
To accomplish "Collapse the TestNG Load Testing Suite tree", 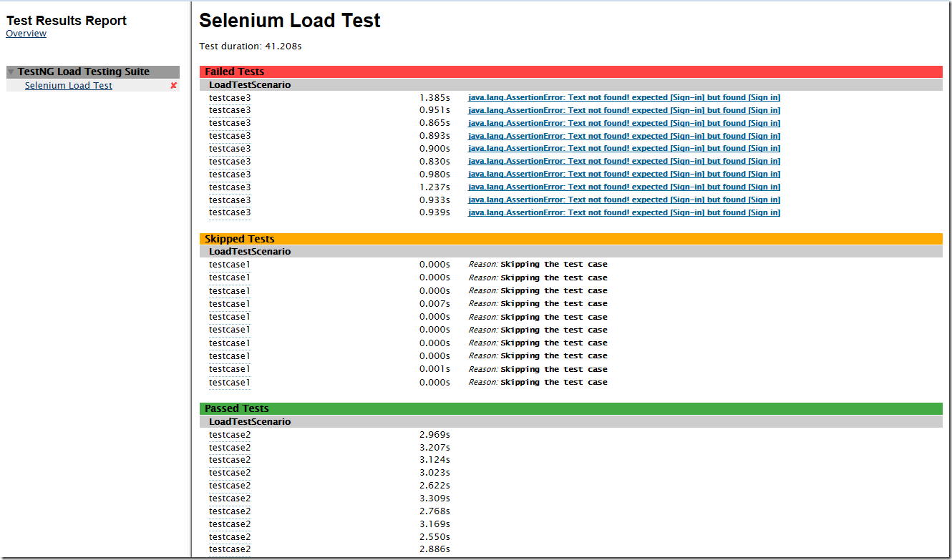I will 10,72.
